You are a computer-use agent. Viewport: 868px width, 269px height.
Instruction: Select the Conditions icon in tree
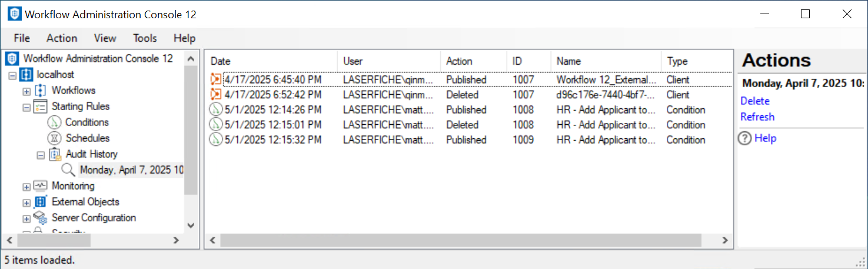pyautogui.click(x=55, y=122)
